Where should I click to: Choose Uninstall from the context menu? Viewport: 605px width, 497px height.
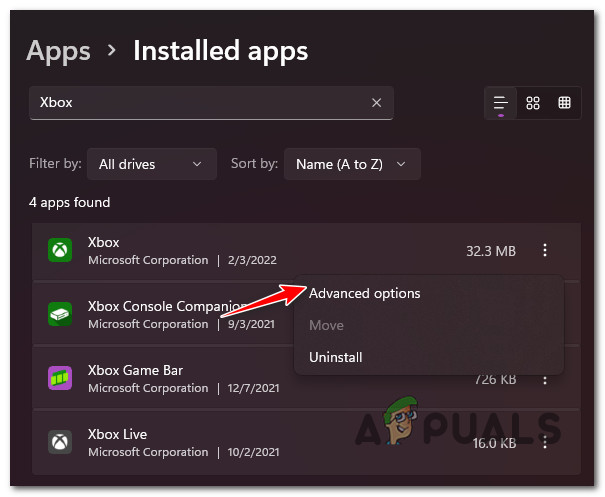click(336, 357)
